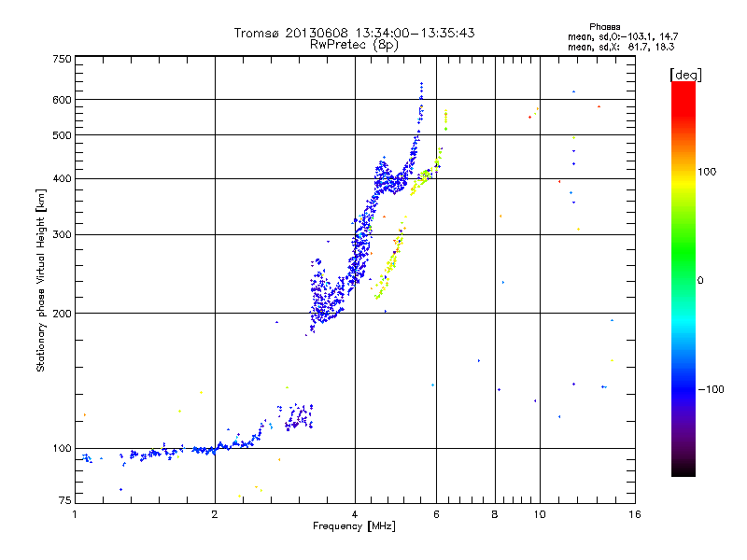The width and height of the screenshot is (747, 560).
Task: Click the colorbar tick label "0"
Action: click(x=700, y=281)
